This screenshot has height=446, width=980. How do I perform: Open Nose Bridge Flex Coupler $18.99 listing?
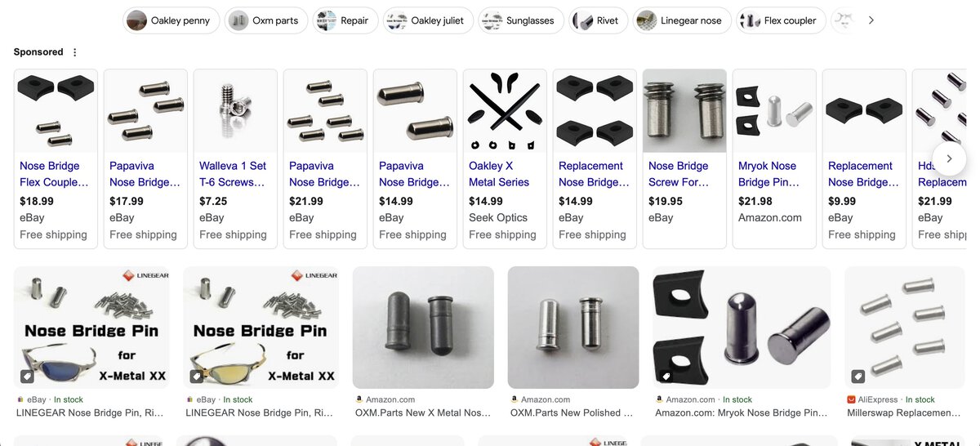[x=56, y=158]
